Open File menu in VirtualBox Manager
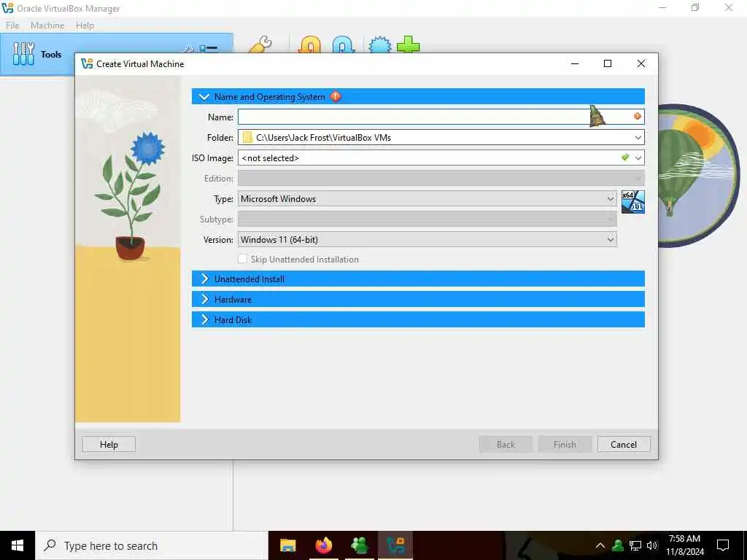Viewport: 747px width, 560px height. click(12, 26)
